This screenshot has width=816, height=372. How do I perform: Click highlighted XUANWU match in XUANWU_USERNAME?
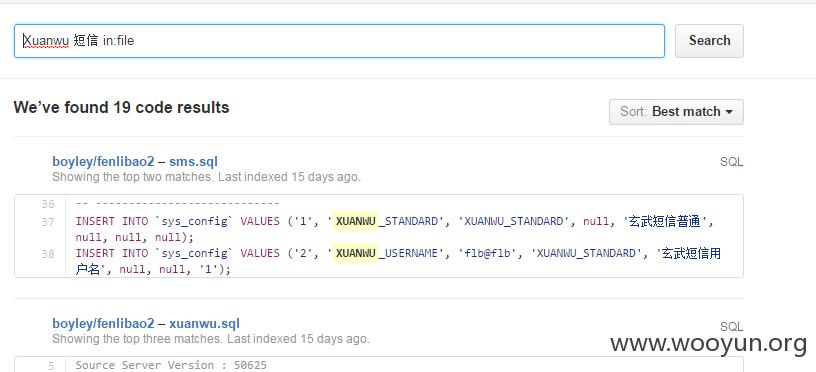click(355, 253)
